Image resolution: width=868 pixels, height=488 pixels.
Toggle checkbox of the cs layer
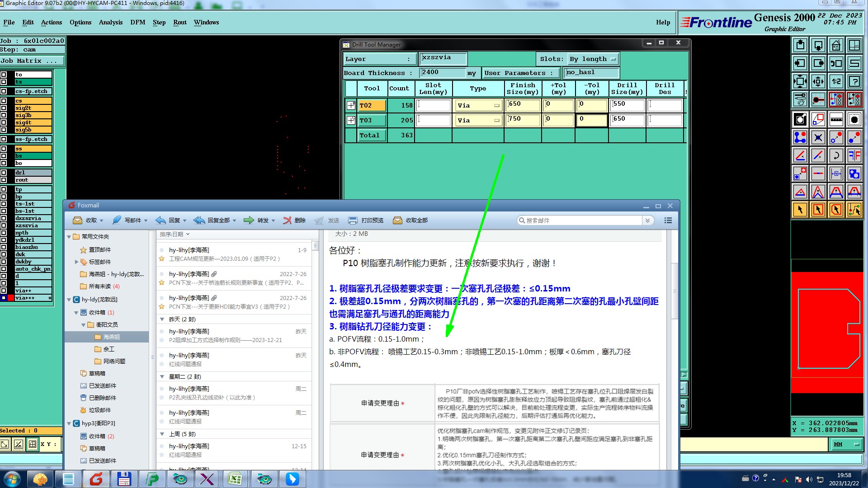[4, 101]
